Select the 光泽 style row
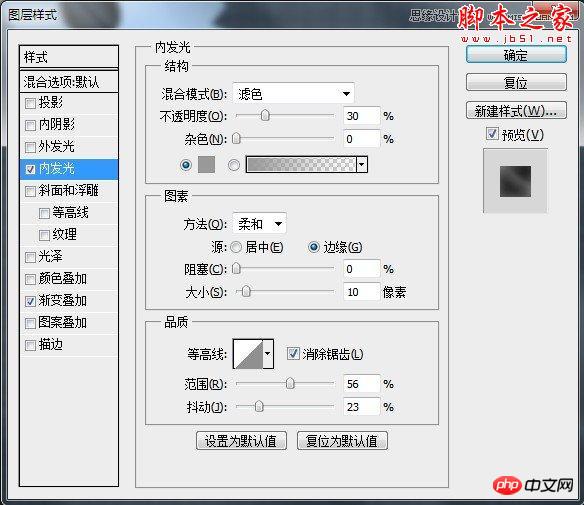 click(69, 257)
